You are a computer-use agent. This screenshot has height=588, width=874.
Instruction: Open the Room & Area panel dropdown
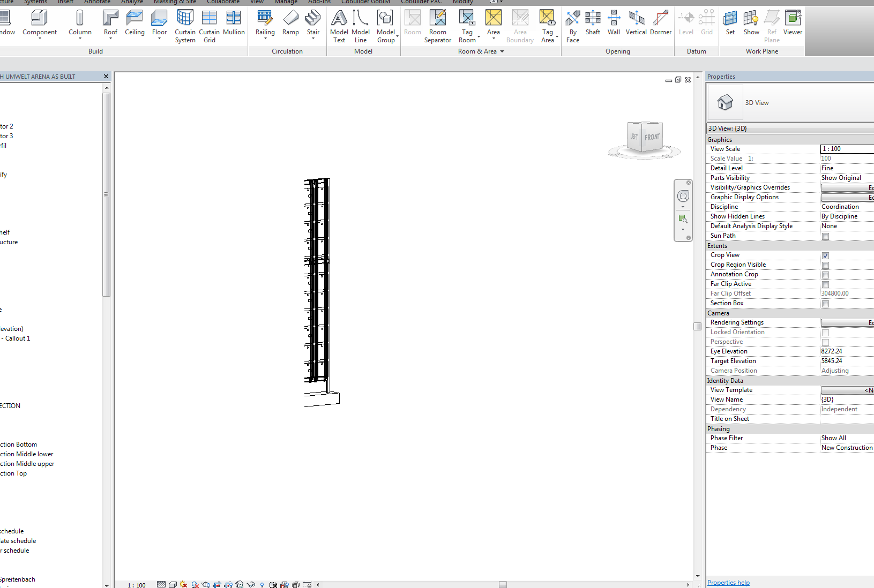502,51
